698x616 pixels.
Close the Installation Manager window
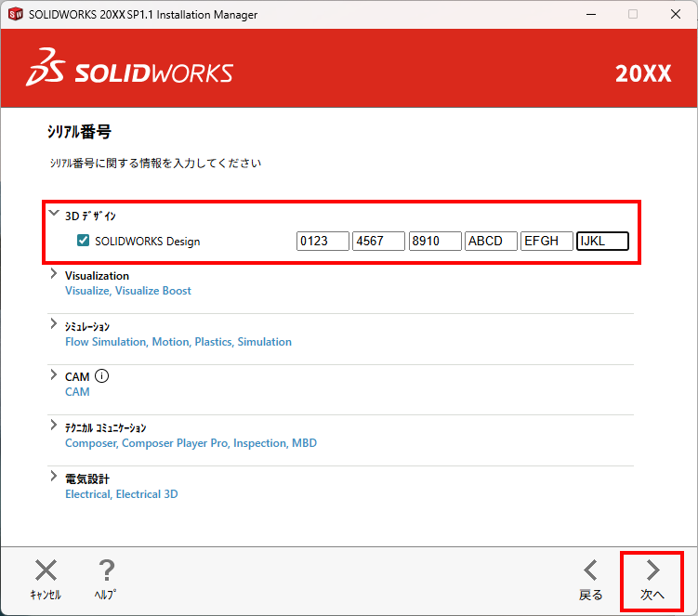676,14
